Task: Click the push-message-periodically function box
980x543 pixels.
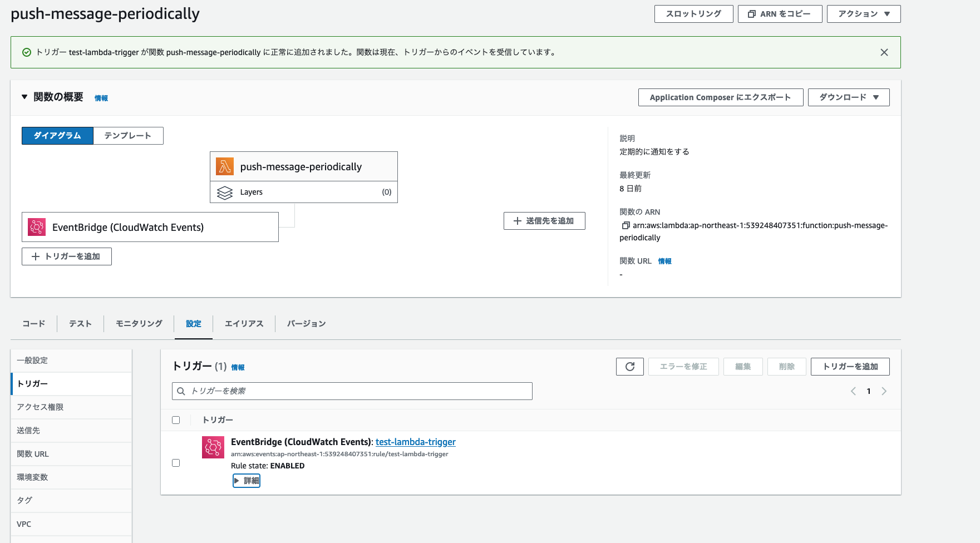Action: (304, 166)
